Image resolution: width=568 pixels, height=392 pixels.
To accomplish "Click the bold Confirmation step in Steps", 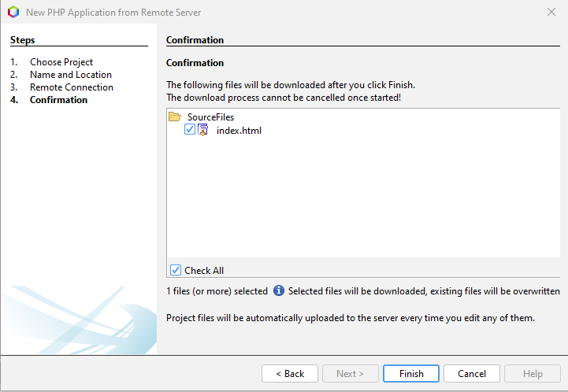I will point(59,100).
